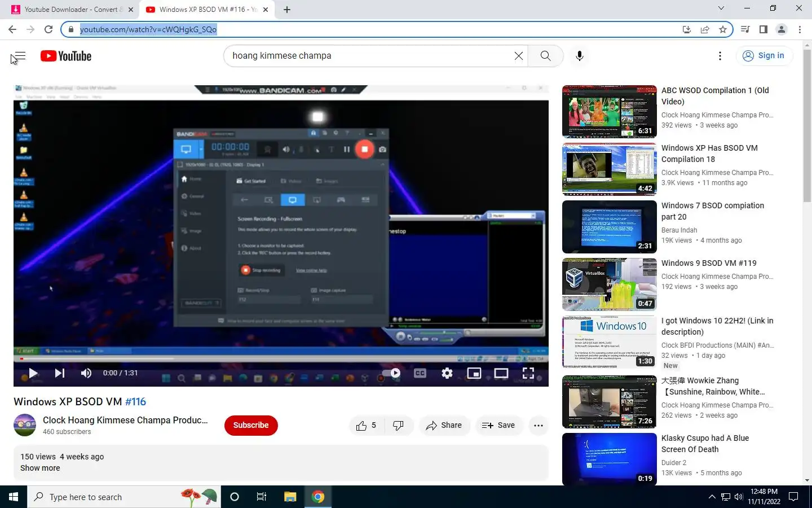Open channel avatar of Clock Hoang Kimmese
The image size is (812, 508).
click(25, 426)
